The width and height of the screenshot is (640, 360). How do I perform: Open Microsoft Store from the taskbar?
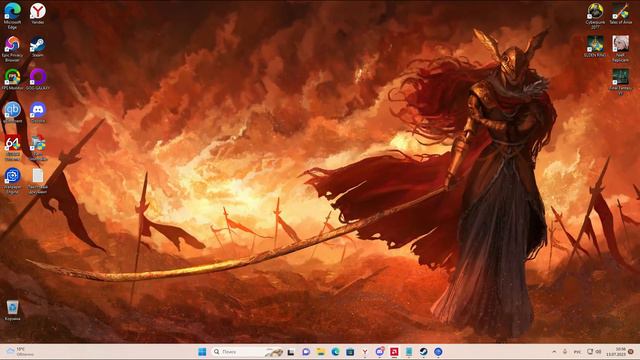click(x=350, y=352)
